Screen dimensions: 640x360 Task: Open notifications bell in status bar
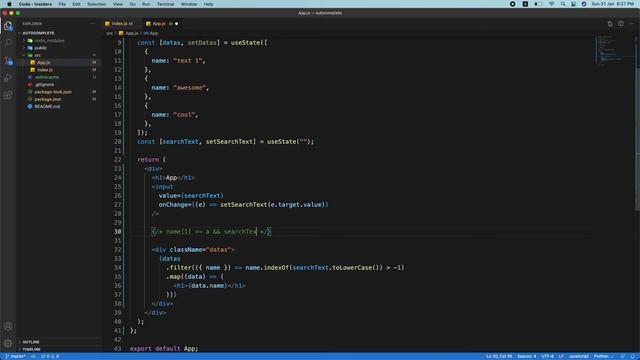[x=633, y=356]
